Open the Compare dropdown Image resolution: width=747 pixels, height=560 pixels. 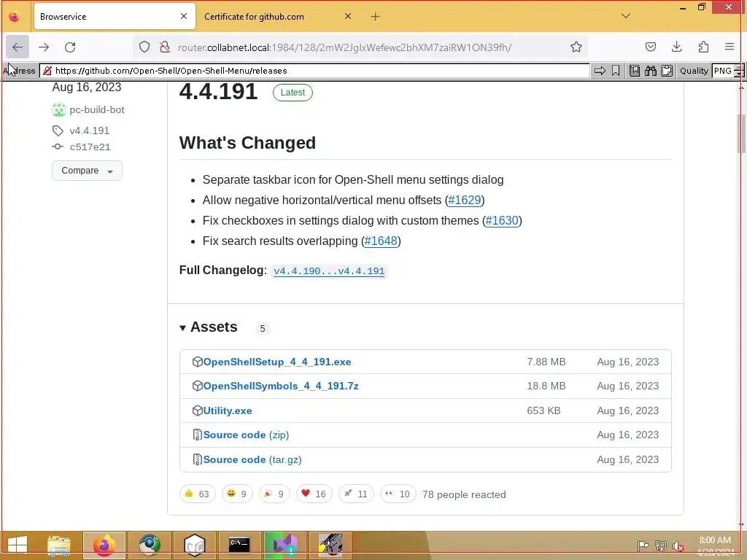click(x=87, y=171)
